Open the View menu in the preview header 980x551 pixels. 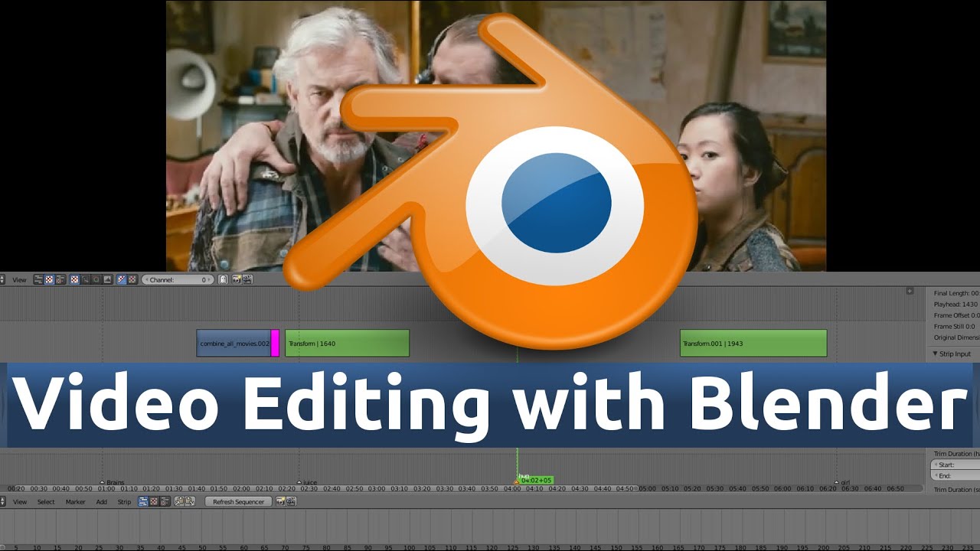[x=19, y=280]
